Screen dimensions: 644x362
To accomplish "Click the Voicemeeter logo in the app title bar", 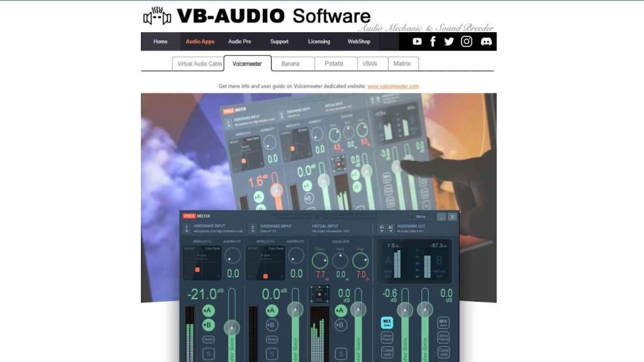I will coord(196,216).
